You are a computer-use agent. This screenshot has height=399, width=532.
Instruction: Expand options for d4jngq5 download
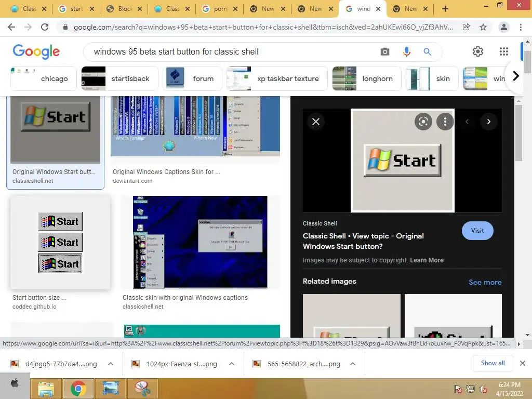111,364
